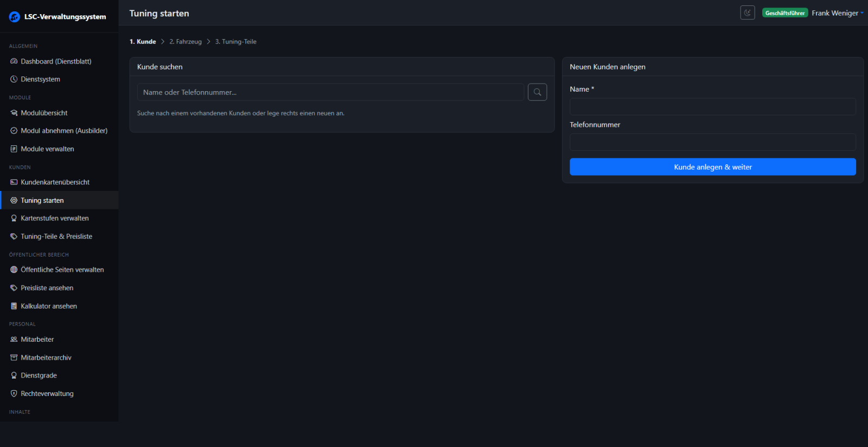Click the Preisliste ansehen tag icon
Image resolution: width=868 pixels, height=447 pixels.
14,288
